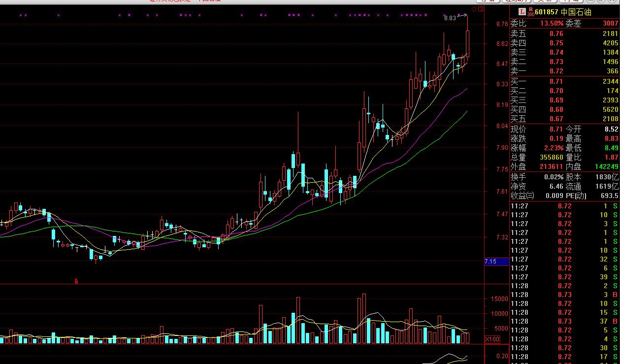This screenshot has height=364, width=620.
Task: Click the small square icon beside the diamond
Action: [481, 9]
